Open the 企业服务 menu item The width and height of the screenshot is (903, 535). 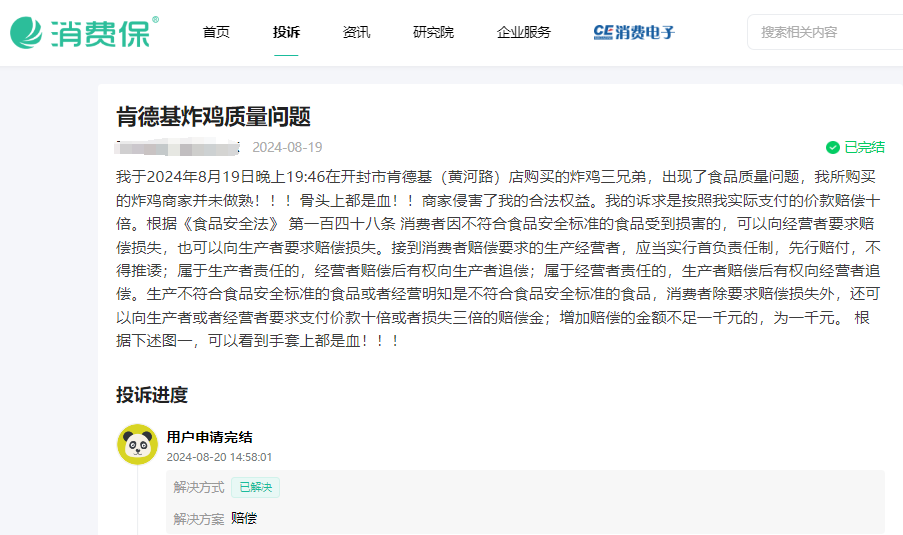523,32
